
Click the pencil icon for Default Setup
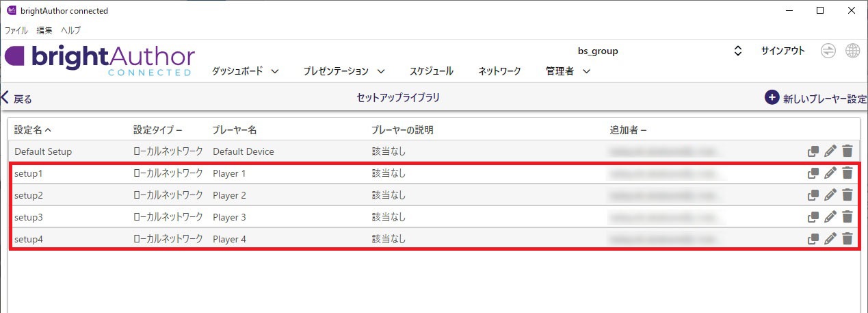[x=830, y=151]
